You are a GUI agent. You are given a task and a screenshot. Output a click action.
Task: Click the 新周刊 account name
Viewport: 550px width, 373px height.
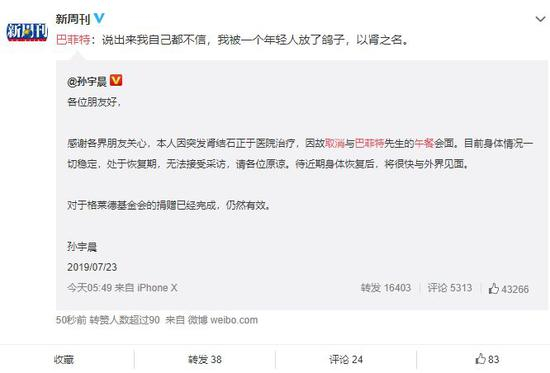tap(73, 19)
